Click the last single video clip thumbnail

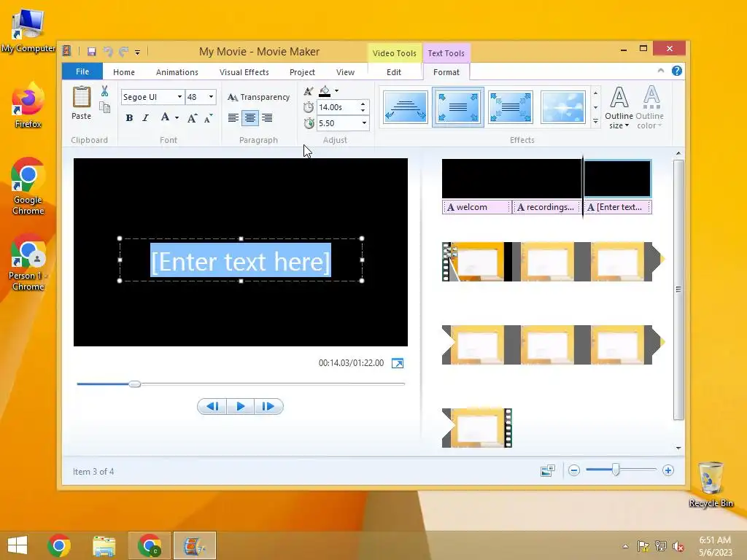(x=477, y=427)
